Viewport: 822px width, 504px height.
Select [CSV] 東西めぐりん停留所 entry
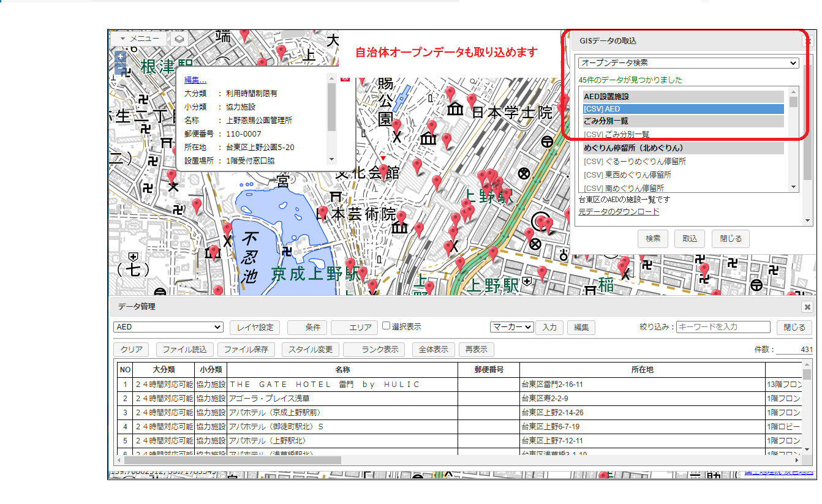(x=684, y=175)
